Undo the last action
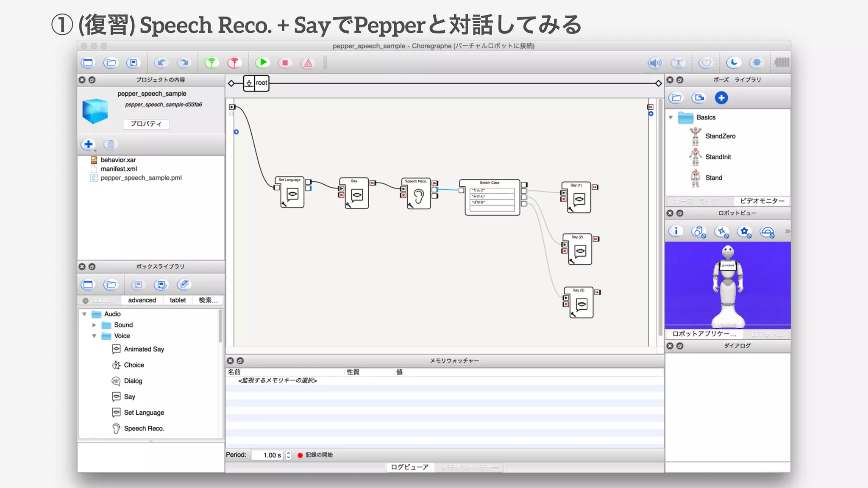Viewport: 868px width, 488px height. (161, 63)
